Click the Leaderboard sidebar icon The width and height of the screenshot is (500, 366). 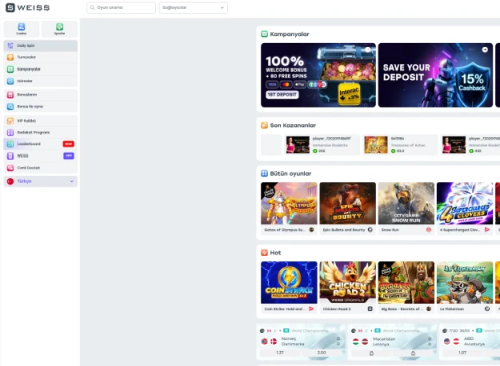pyautogui.click(x=10, y=144)
